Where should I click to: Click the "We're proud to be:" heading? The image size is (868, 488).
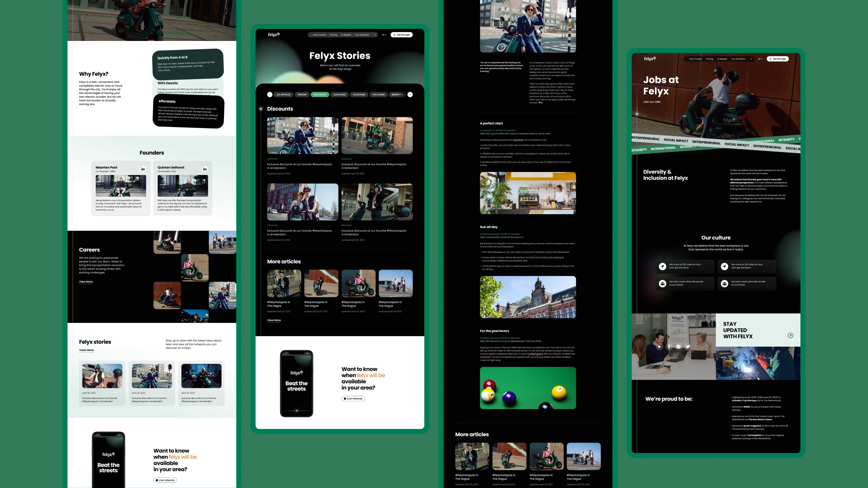(x=669, y=399)
